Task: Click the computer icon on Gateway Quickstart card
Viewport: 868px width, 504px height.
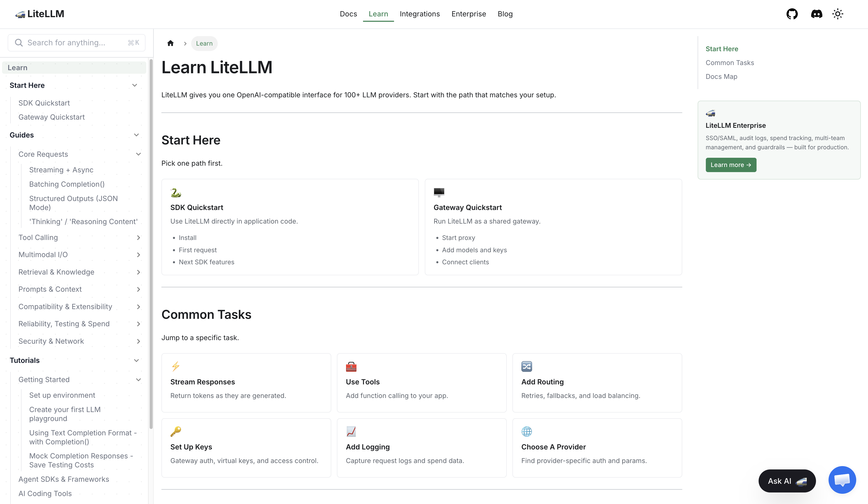Action: [x=439, y=192]
